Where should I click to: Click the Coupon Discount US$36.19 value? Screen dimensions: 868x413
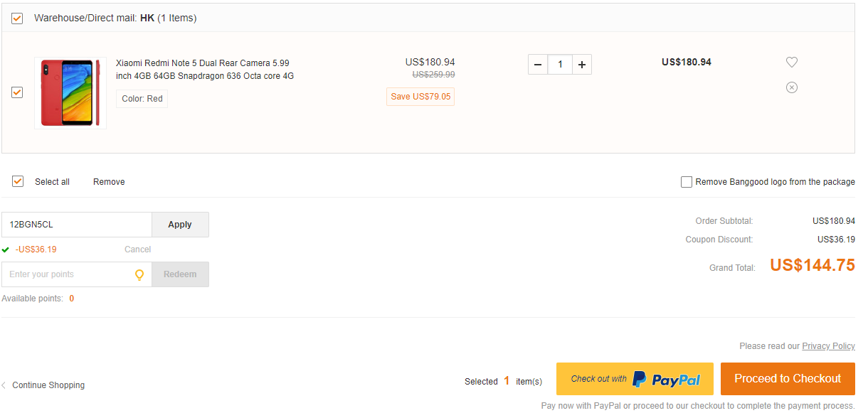[836, 240]
